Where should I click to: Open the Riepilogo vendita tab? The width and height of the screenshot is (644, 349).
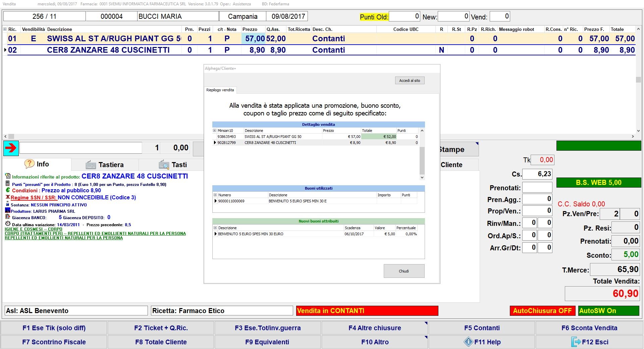point(220,90)
